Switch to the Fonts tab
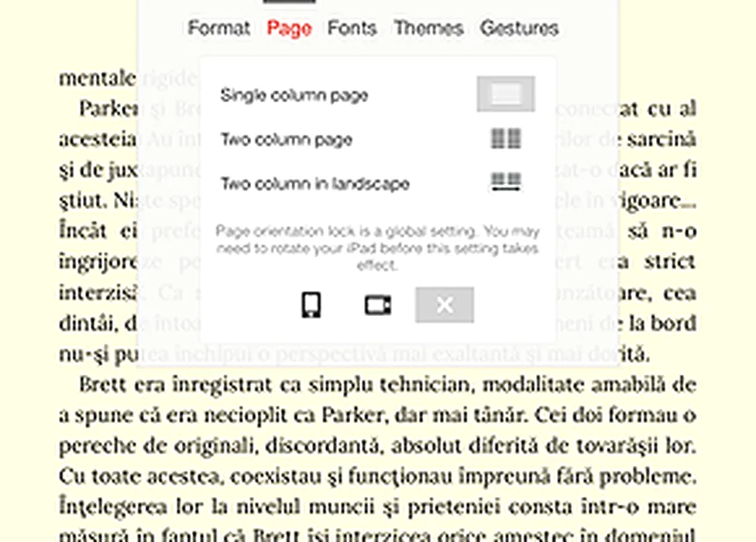Viewport: 756px width, 542px height. click(x=352, y=28)
